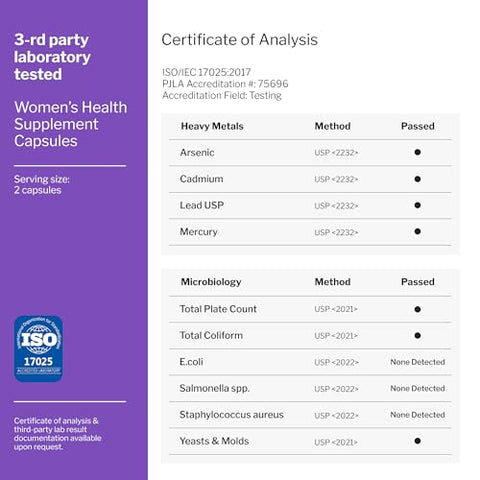480x480 pixels.
Task: Click the Arsenic USP <2232> method
Action: (336, 153)
